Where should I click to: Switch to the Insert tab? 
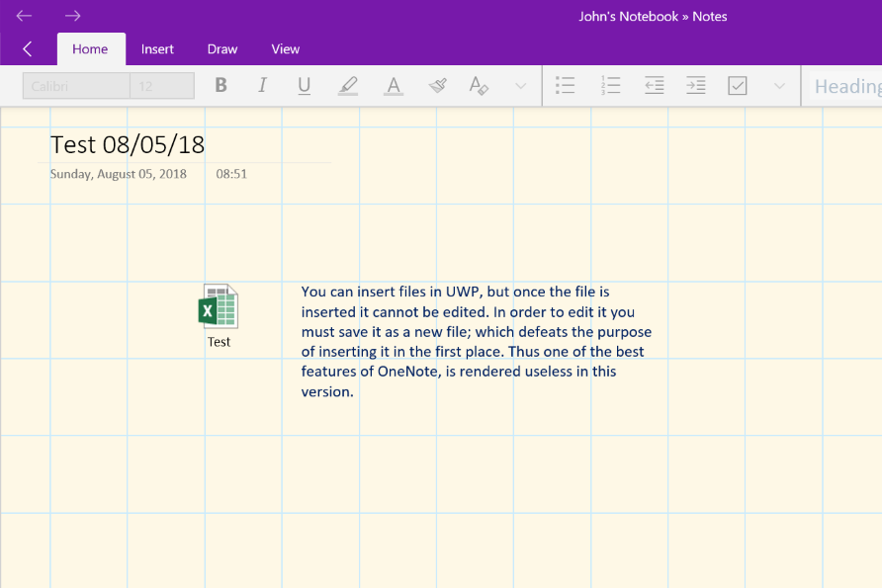pos(157,48)
